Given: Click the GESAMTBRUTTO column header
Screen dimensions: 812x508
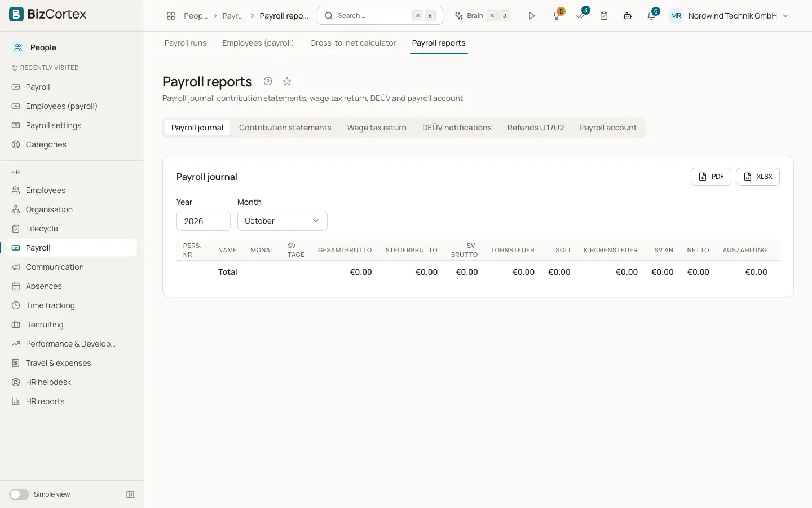Looking at the screenshot, I should 345,250.
